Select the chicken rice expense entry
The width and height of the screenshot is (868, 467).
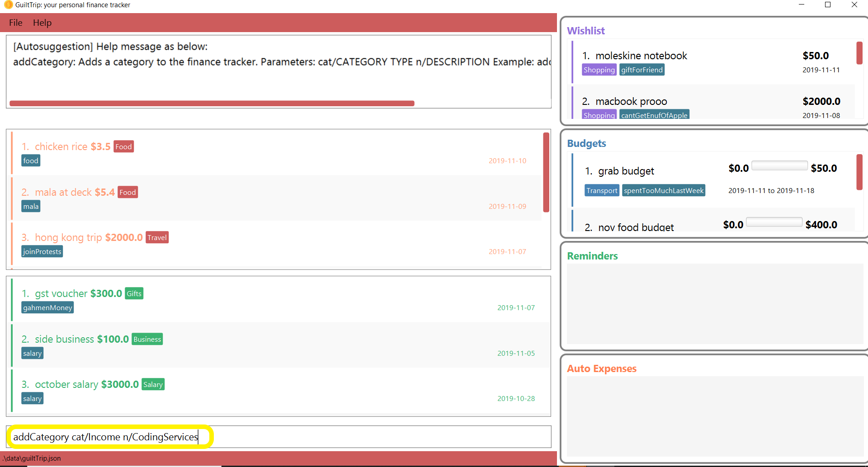(x=277, y=153)
